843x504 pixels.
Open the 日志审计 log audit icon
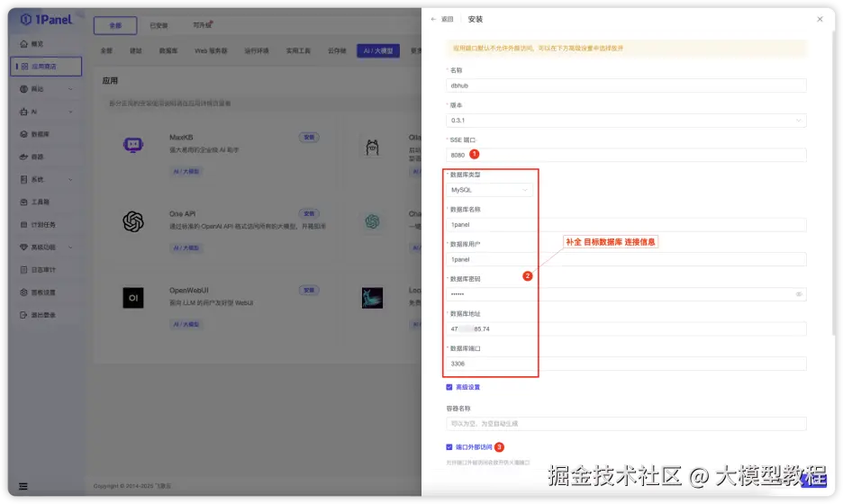tap(23, 269)
